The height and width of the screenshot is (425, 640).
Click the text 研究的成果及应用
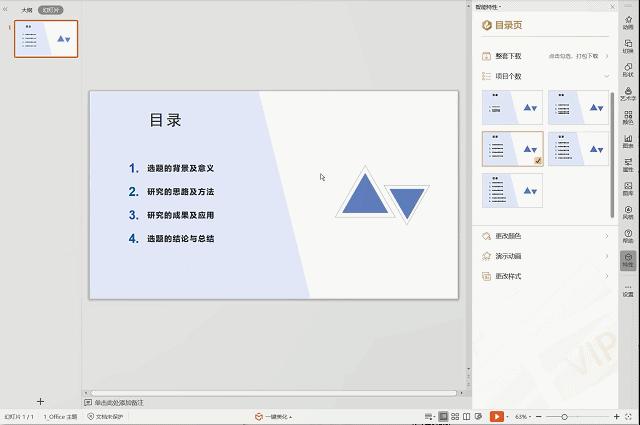click(x=180, y=215)
